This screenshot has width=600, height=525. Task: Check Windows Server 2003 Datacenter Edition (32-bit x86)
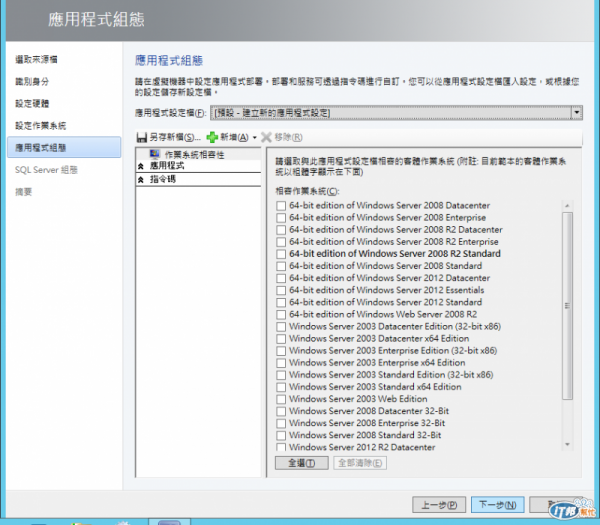(x=281, y=327)
